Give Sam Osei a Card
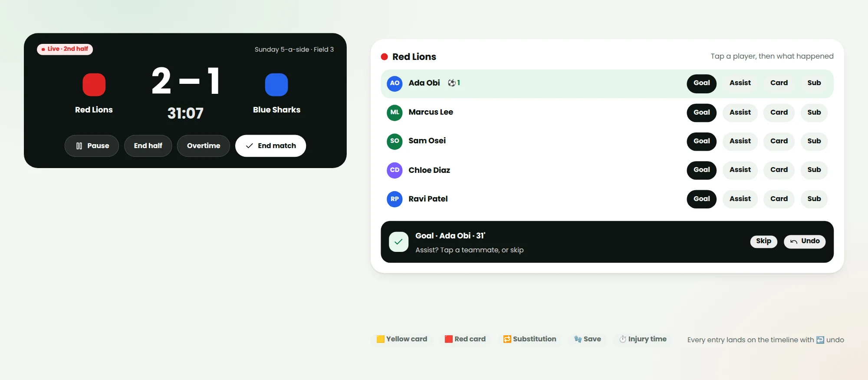The height and width of the screenshot is (380, 868). [x=779, y=142]
